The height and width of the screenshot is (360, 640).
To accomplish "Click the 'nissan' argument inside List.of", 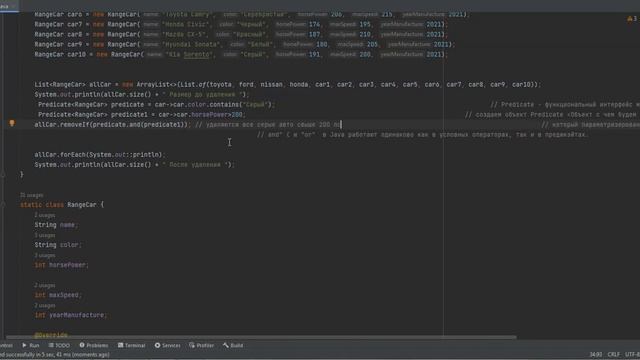I will click(x=271, y=84).
